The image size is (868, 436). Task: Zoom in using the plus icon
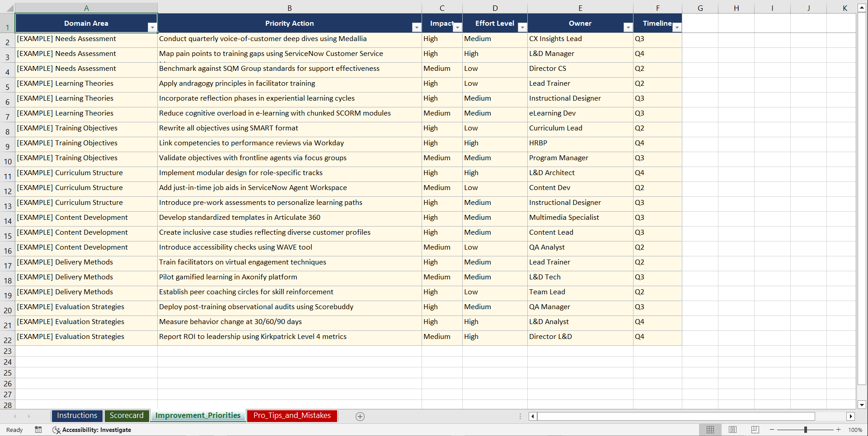[839, 430]
